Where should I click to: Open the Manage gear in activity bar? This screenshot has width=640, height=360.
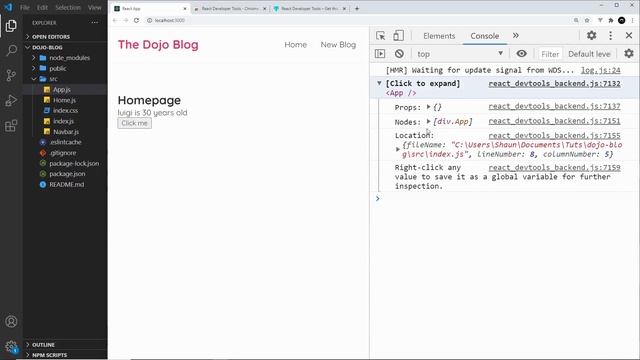click(11, 347)
